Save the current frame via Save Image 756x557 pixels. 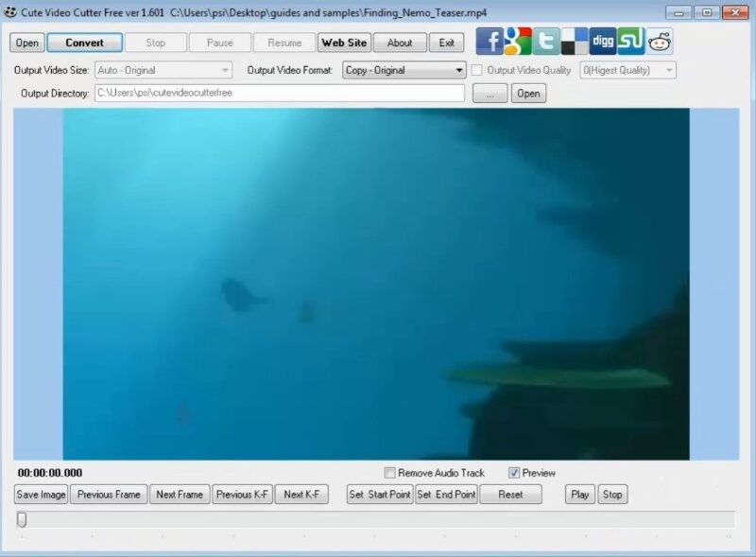click(x=41, y=495)
